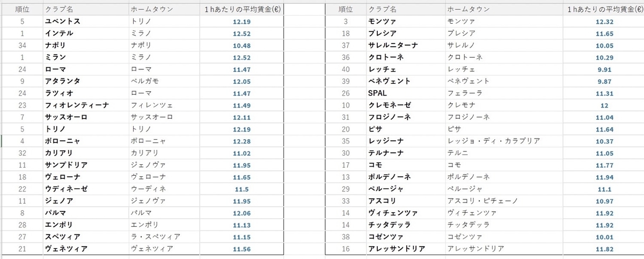This screenshot has height=259, width=644.
Task: Select right table's 1hあたりの平均賃金(€) header
Action: point(602,10)
